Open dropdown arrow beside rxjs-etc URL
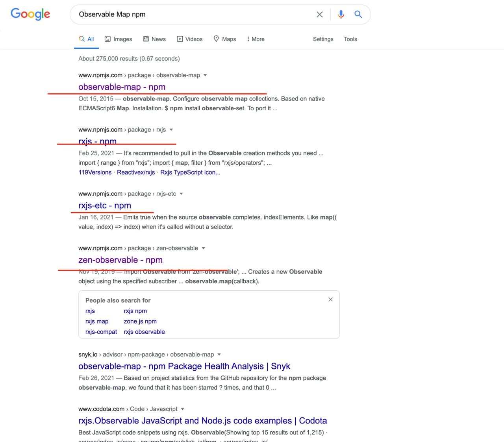Image resolution: width=504 pixels, height=442 pixels. click(x=181, y=194)
